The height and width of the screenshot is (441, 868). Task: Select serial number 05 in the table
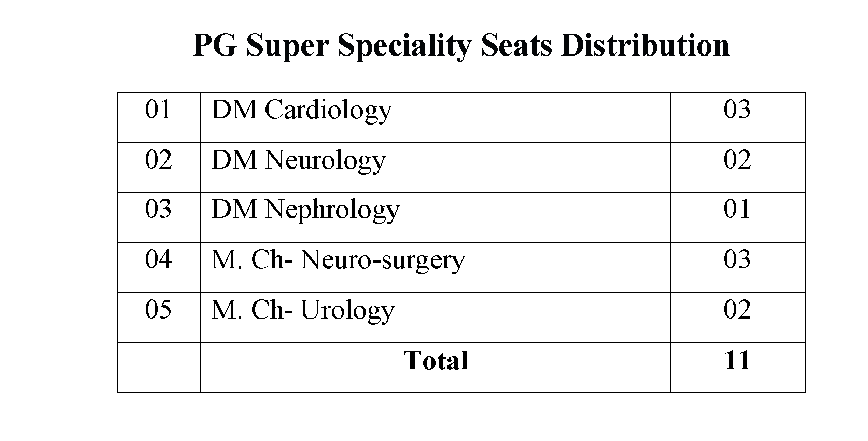158,310
